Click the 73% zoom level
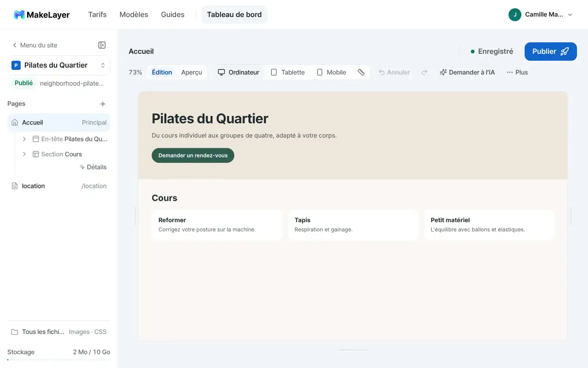This screenshot has height=368, width=588. click(136, 72)
